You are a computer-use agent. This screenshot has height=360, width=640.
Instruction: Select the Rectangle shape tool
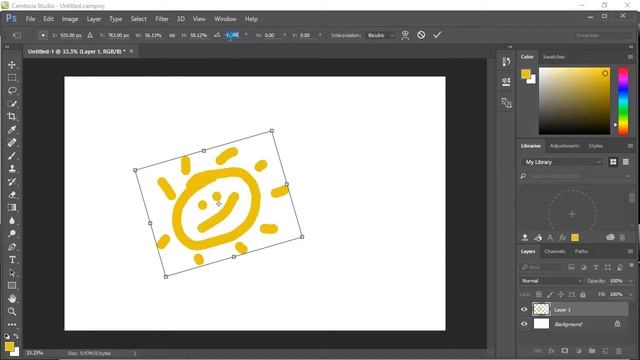pos(12,286)
